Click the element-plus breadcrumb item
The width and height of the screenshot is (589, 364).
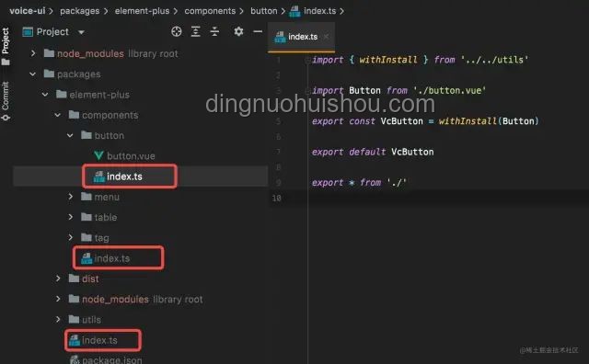[142, 11]
